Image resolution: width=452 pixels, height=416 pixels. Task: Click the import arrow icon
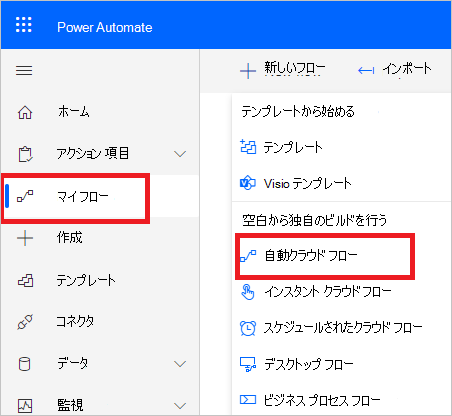366,70
